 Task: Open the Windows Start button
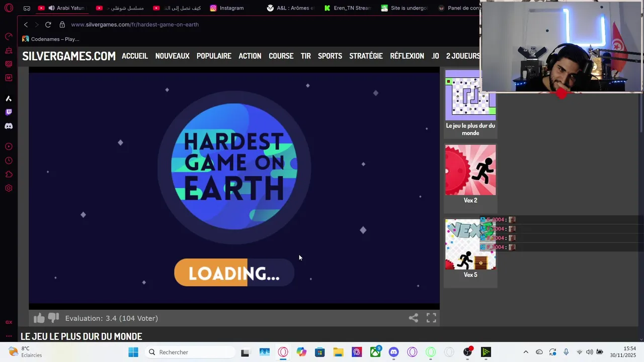[133, 352]
